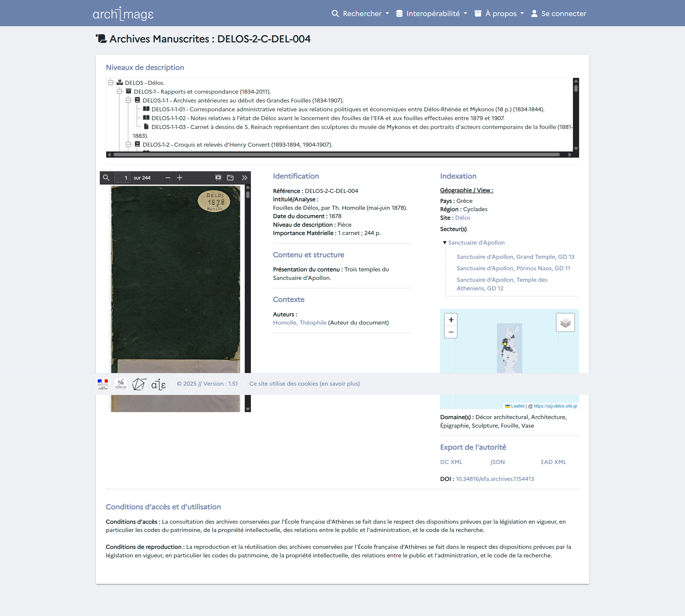Click the tree panel horizontal scrollbar
Image resolution: width=685 pixels, height=616 pixels.
[x=336, y=155]
